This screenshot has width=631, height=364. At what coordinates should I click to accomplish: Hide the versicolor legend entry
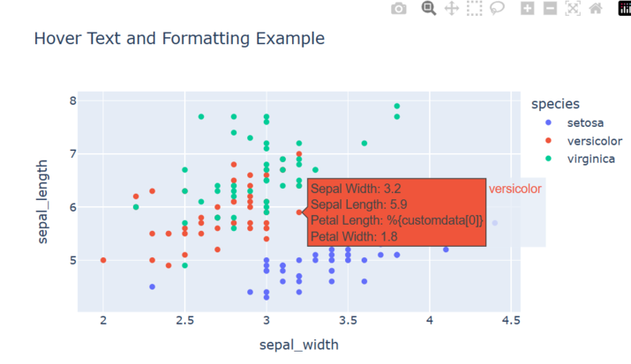tap(594, 141)
